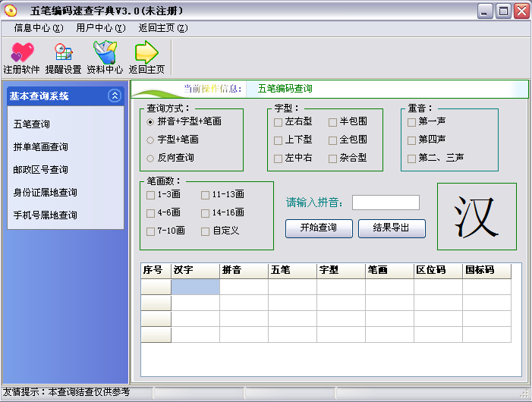Image resolution: width=532 pixels, height=402 pixels.
Task: Open 提醒设置 toolbar icon
Action: pyautogui.click(x=64, y=52)
